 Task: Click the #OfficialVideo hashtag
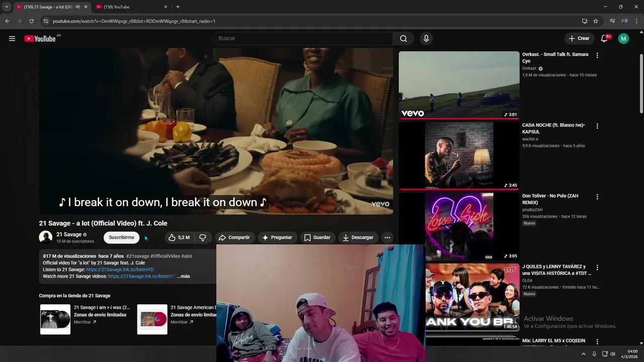165,256
